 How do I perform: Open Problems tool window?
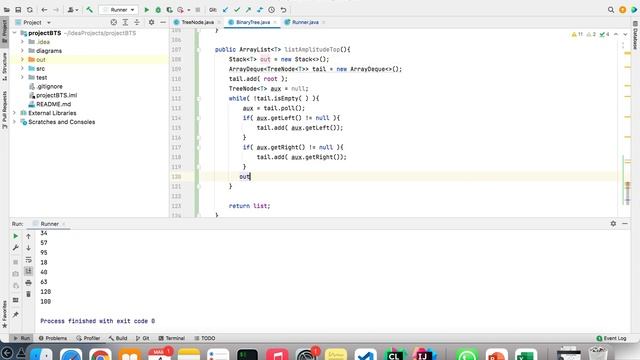tap(53, 338)
